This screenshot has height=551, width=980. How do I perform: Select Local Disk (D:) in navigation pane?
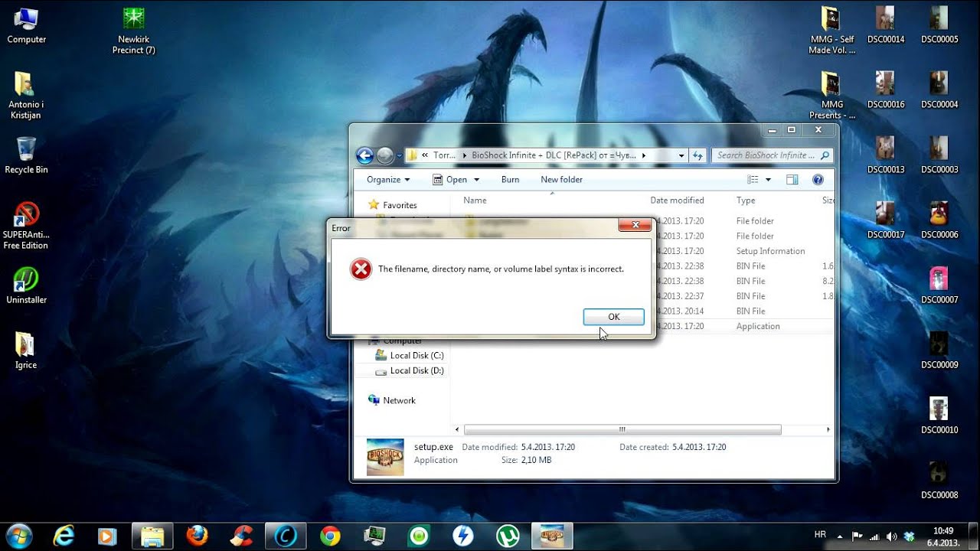(409, 370)
